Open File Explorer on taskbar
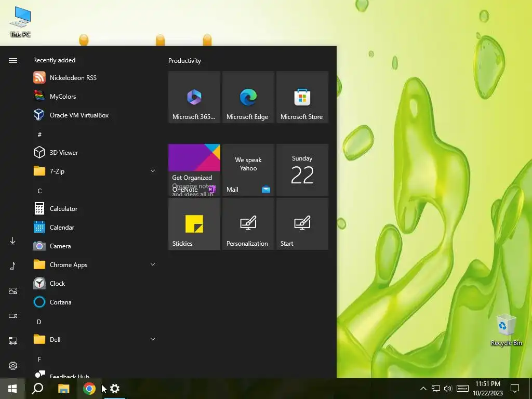The height and width of the screenshot is (399, 532). [x=63, y=389]
